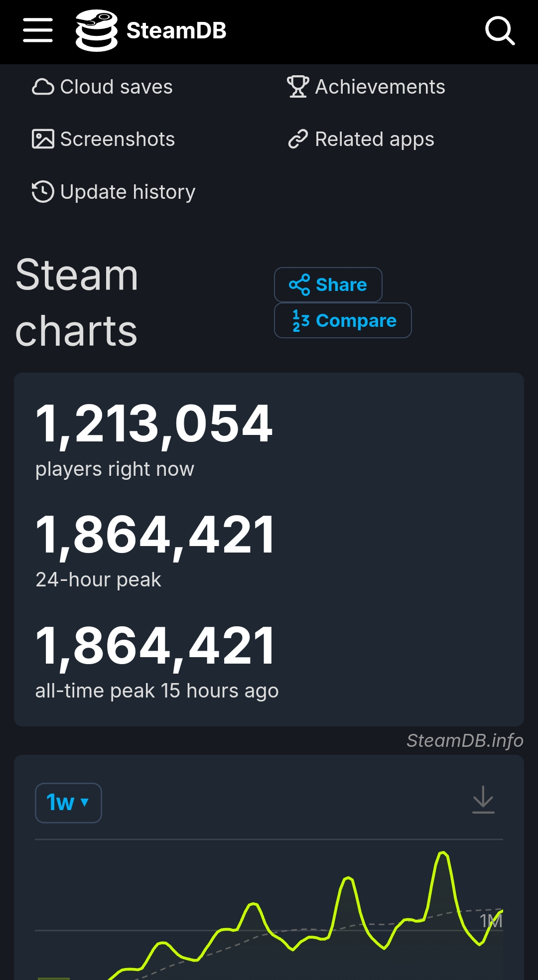
Task: Open the 1w time range dropdown
Action: (68, 803)
